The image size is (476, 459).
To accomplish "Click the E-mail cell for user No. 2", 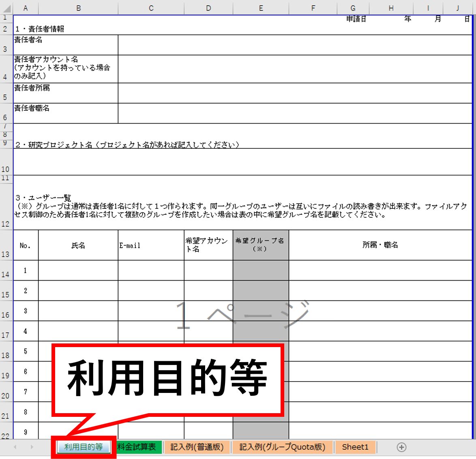I will click(x=151, y=291).
